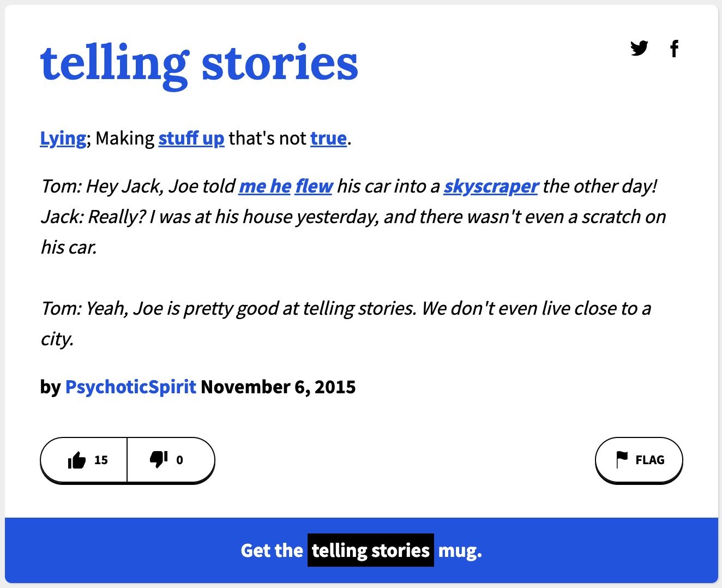Screen dimensions: 722x588
Task: Click the 'me he' link in the example
Action: (265, 187)
